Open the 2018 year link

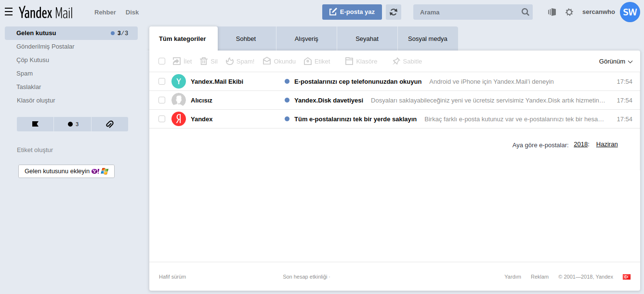pyautogui.click(x=580, y=144)
